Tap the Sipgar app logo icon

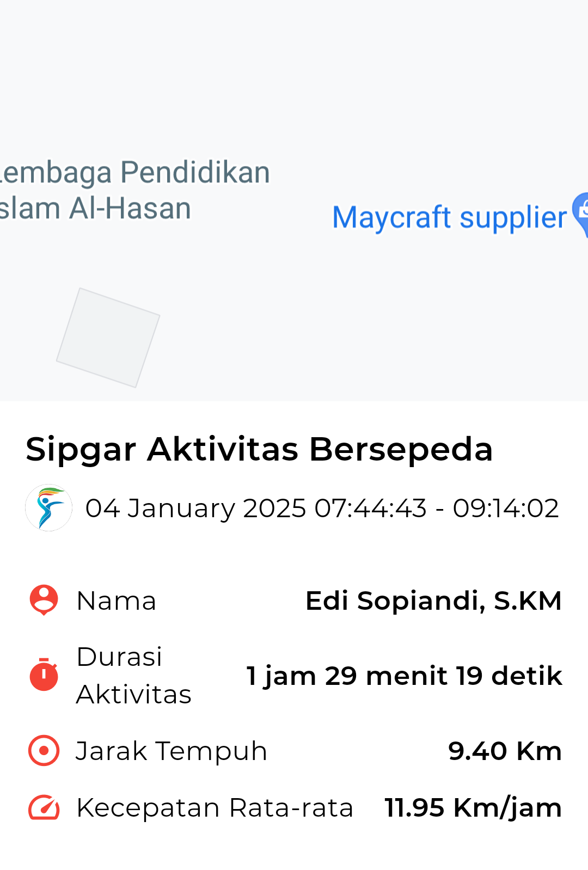[x=48, y=508]
